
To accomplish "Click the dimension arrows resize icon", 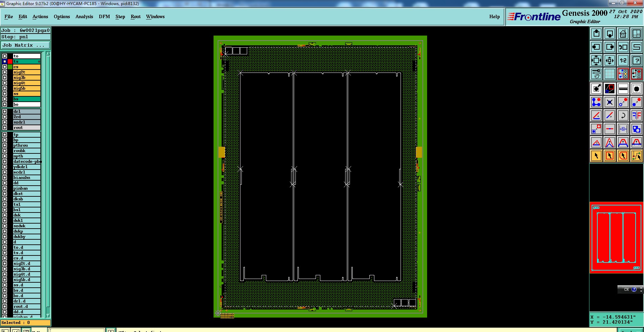I will tap(623, 129).
